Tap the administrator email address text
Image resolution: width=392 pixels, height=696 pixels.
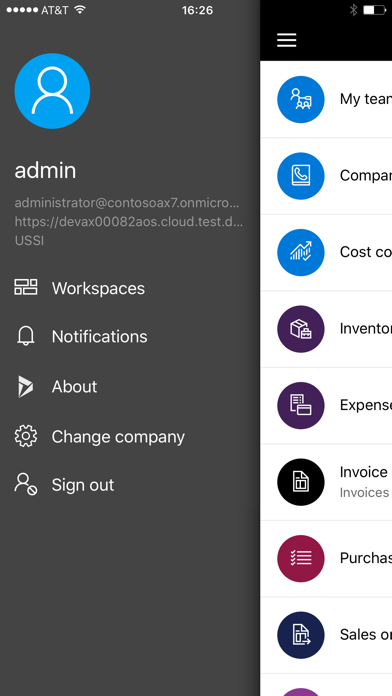tap(127, 203)
